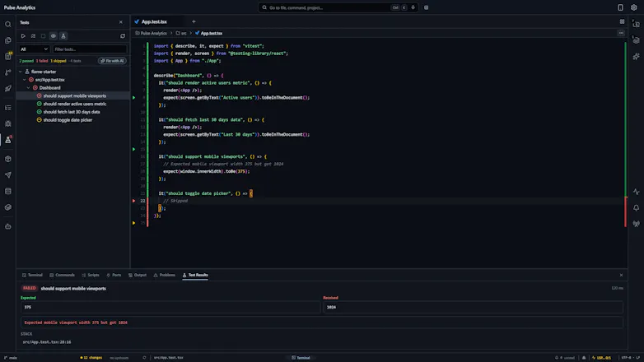The height and width of the screenshot is (362, 644).
Task: Switch to the Commands panel tab
Action: pos(62,275)
